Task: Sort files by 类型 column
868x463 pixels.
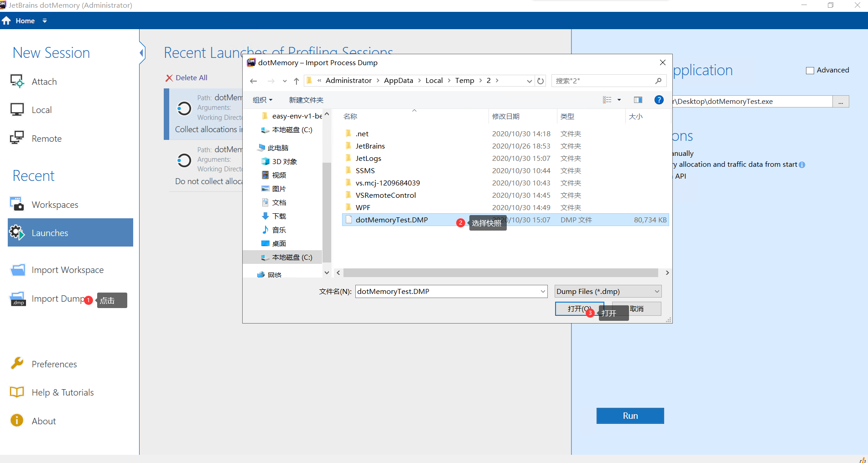Action: click(x=567, y=116)
